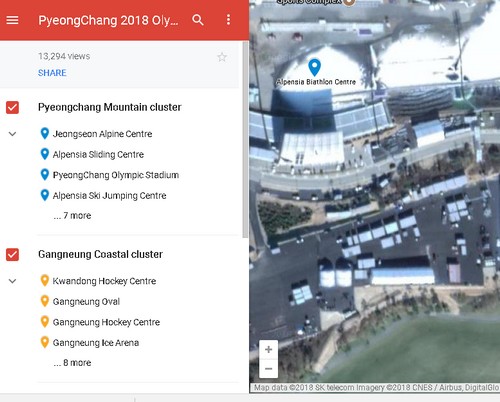Click Alpensia Biathlon Centre map marker
The height and width of the screenshot is (402, 500).
315,67
